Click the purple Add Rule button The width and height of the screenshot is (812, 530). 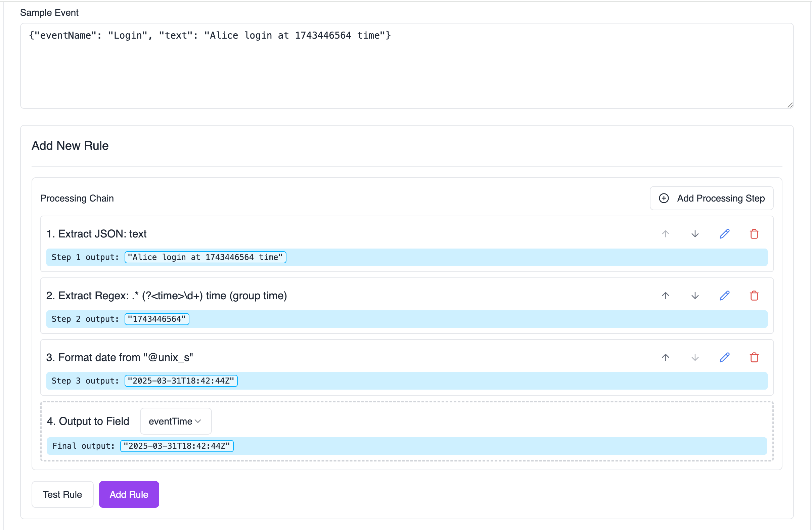(x=129, y=494)
